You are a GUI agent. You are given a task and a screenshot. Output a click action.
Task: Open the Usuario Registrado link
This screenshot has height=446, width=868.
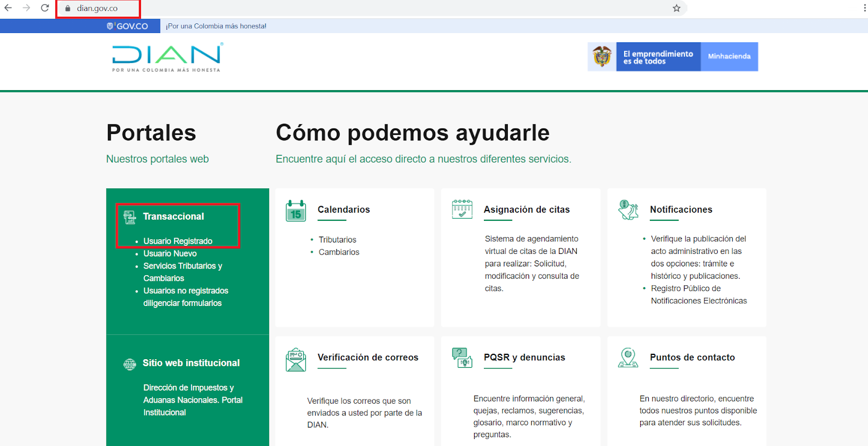point(178,241)
